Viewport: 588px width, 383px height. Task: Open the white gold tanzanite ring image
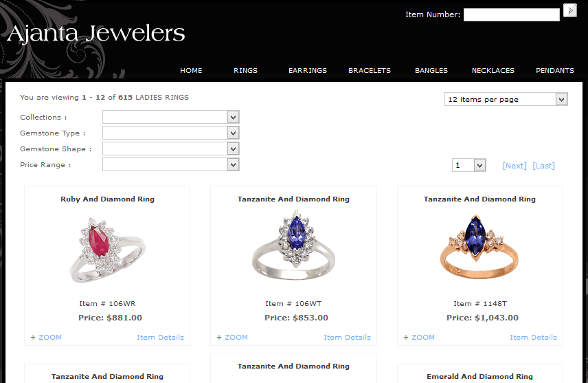tap(293, 245)
